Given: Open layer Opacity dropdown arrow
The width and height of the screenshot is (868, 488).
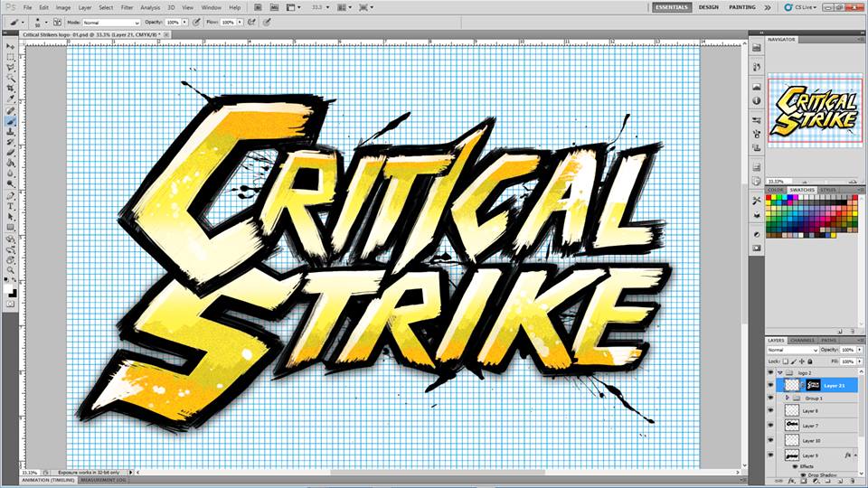Looking at the screenshot, I should [x=860, y=351].
